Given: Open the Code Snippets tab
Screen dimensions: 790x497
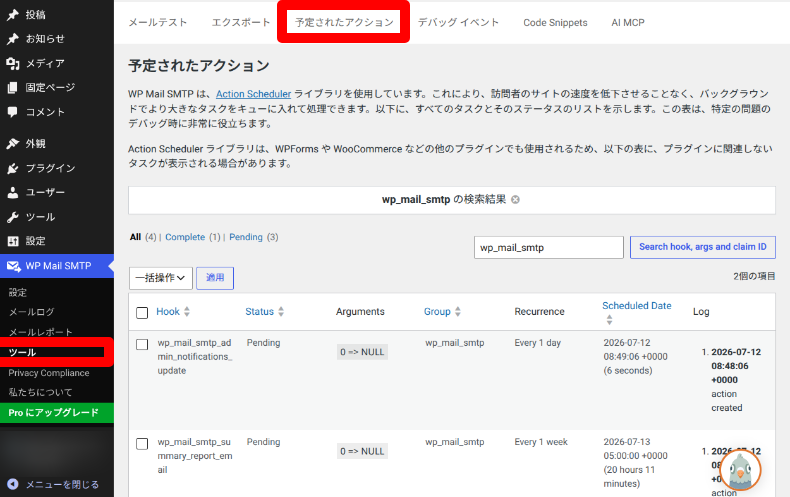Looking at the screenshot, I should pos(555,23).
